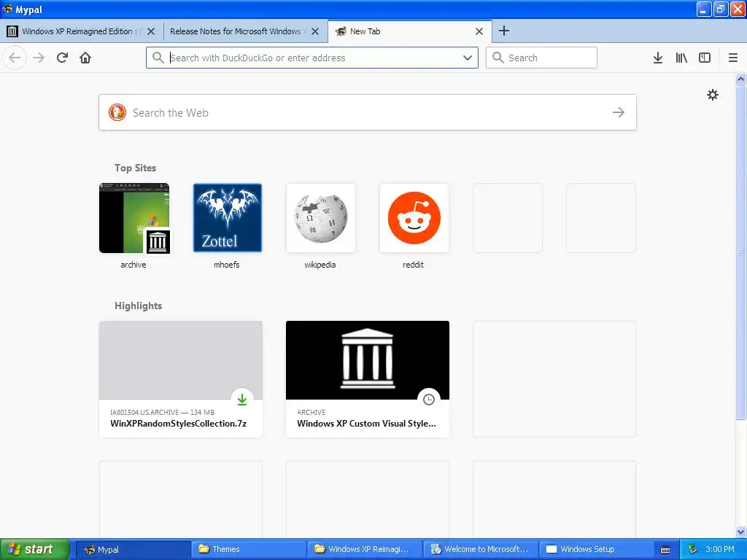This screenshot has height=560, width=747.
Task: Open the Windows XP Custom Visual Style highlight
Action: click(368, 379)
